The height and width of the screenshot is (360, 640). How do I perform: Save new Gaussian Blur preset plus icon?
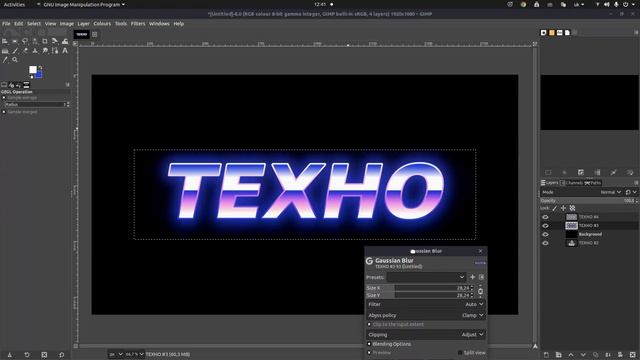[x=473, y=277]
